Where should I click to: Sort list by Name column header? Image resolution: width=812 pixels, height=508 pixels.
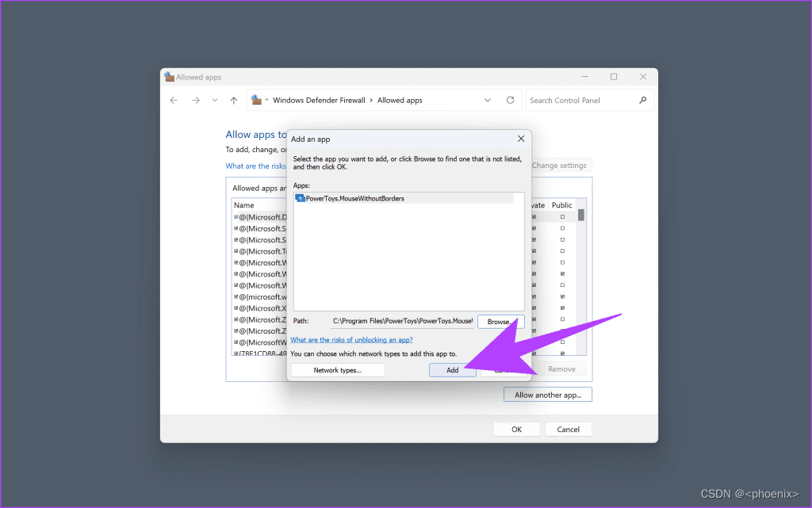tap(244, 204)
